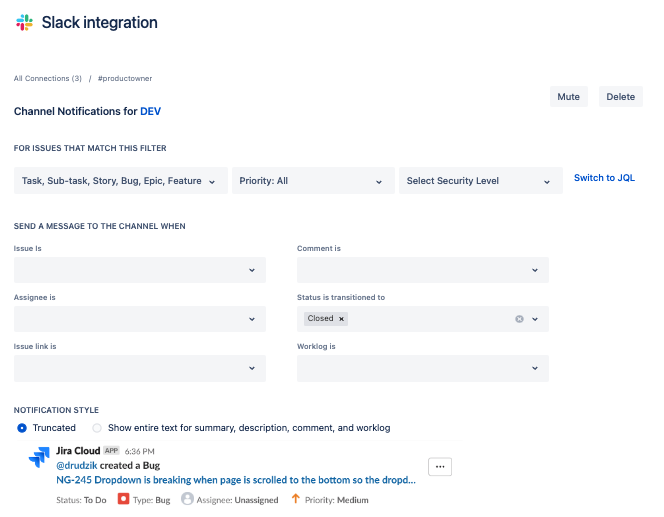Expand the Issue is dropdown

tap(140, 270)
